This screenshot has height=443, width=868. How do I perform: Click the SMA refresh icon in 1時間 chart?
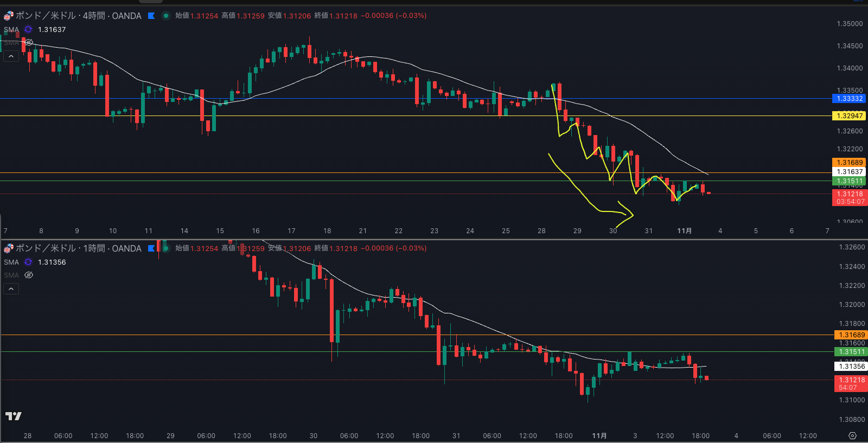tap(28, 262)
